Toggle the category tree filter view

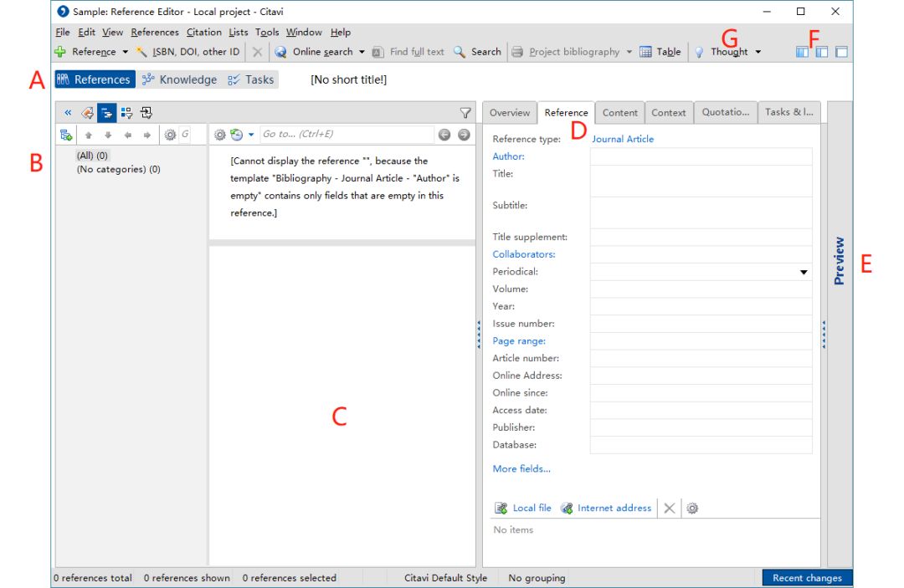click(x=106, y=113)
